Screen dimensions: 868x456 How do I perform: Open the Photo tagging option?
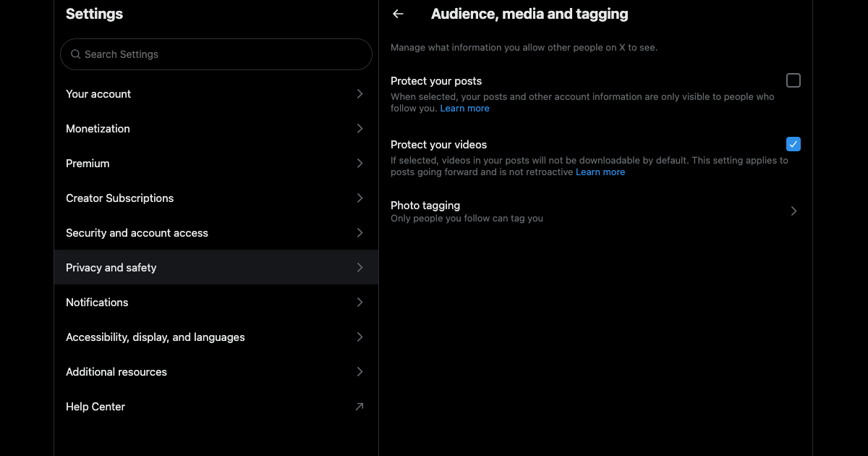tap(595, 211)
